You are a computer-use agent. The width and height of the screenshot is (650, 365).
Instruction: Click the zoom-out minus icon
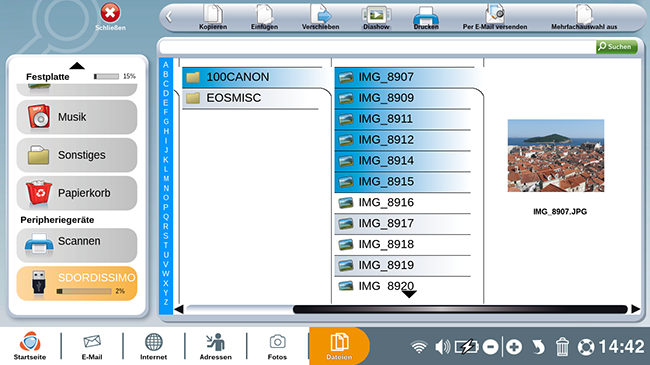click(490, 347)
